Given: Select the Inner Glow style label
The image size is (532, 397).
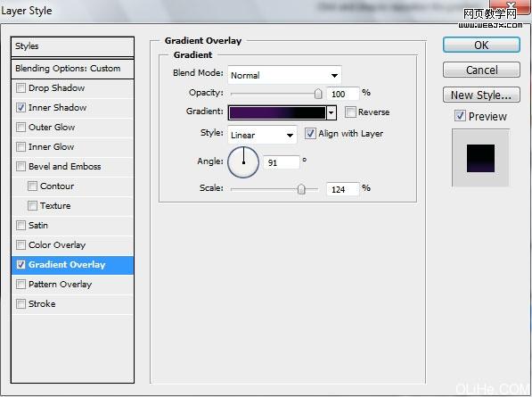Looking at the screenshot, I should pos(51,147).
